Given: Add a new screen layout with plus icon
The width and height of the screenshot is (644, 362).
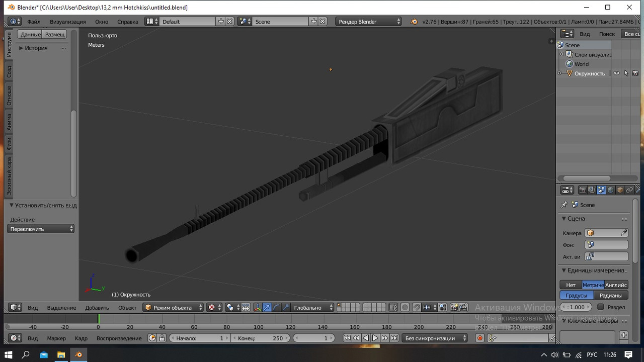Looking at the screenshot, I should [x=221, y=22].
